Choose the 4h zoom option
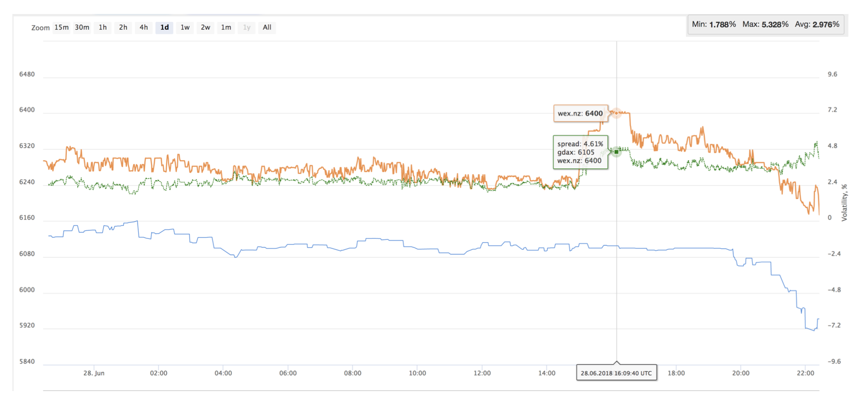Screen dimensions: 868x402 click(144, 27)
